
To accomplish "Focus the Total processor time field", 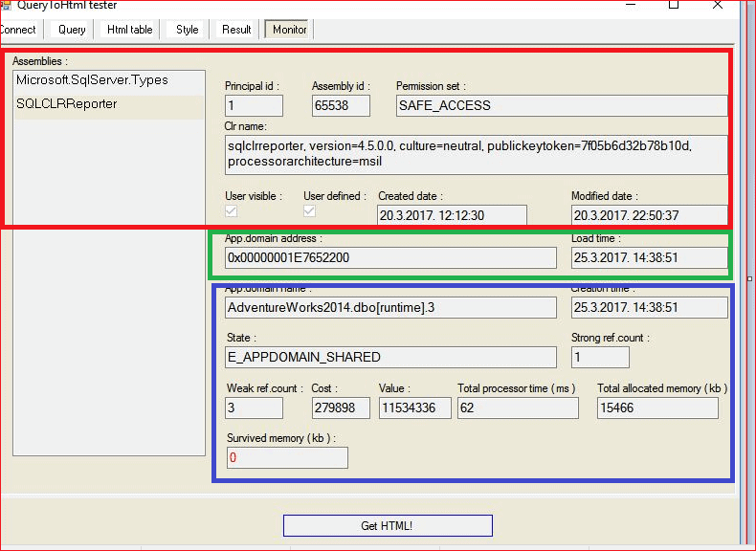I will click(x=518, y=408).
